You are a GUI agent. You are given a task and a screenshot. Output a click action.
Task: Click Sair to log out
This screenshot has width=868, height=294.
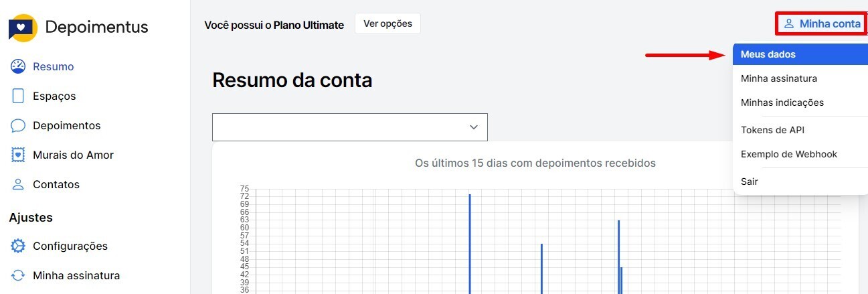coord(750,181)
